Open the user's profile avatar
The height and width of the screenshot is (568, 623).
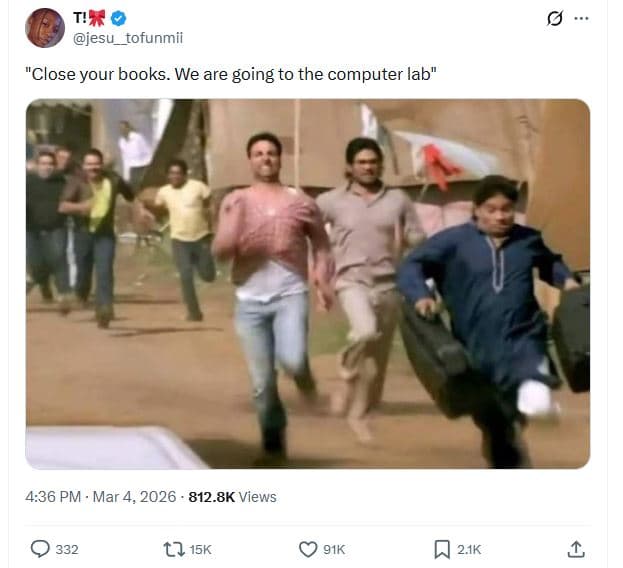click(45, 28)
